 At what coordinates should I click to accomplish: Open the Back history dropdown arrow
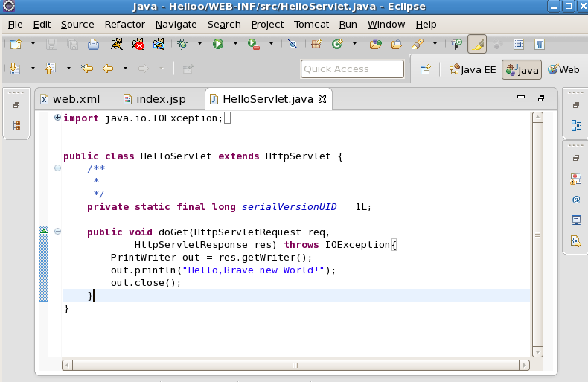(x=125, y=69)
